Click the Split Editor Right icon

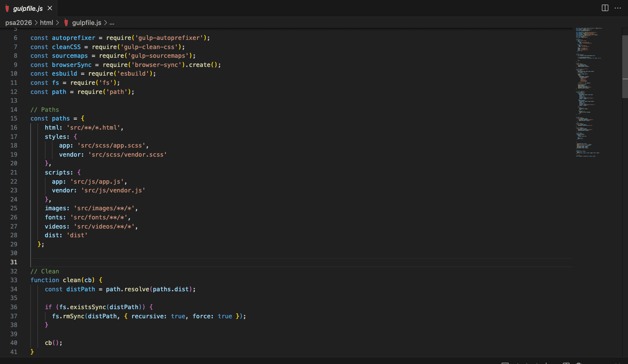(x=605, y=8)
